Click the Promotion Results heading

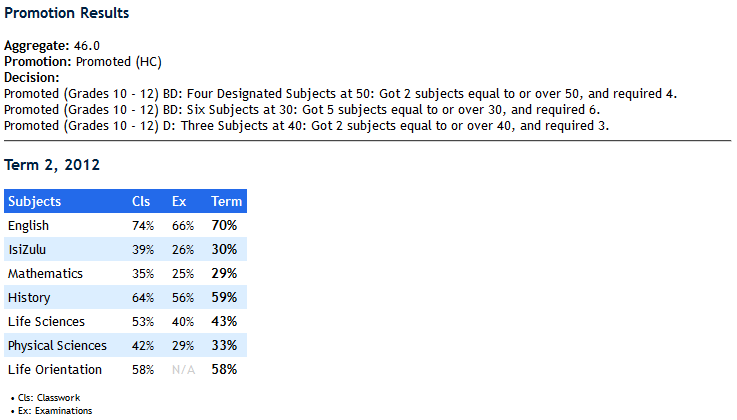click(x=66, y=14)
